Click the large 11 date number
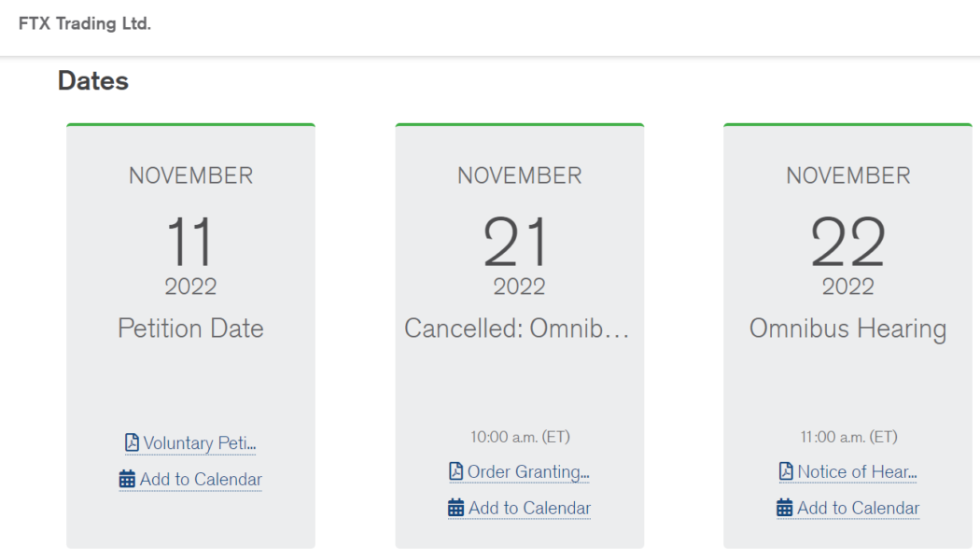Screen dimensions: 980x560 190,242
